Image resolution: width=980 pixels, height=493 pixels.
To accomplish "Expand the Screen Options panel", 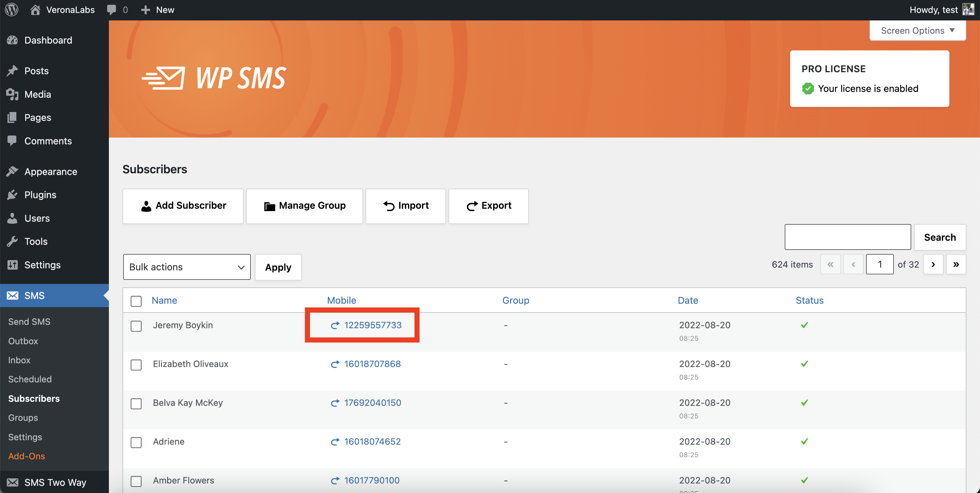I will coord(917,30).
